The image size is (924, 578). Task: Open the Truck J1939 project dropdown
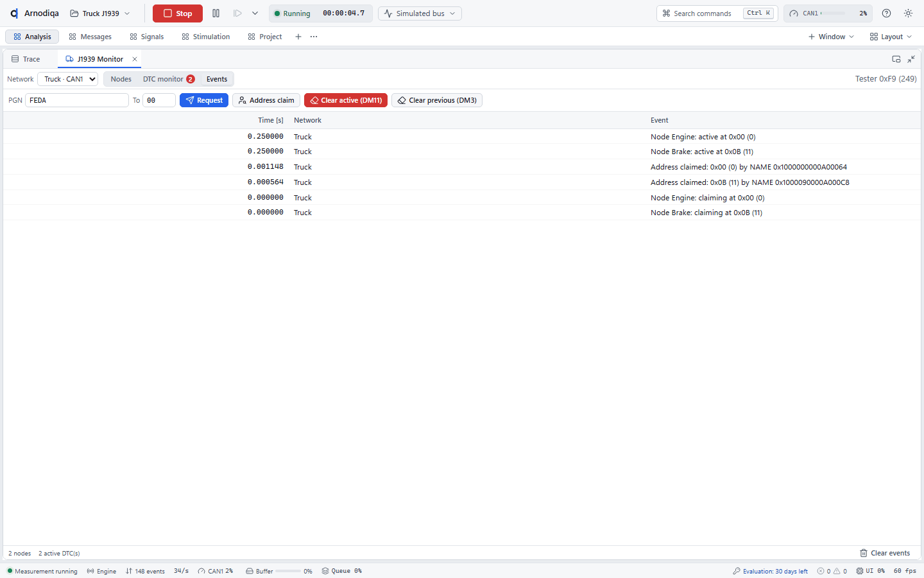pyautogui.click(x=100, y=13)
